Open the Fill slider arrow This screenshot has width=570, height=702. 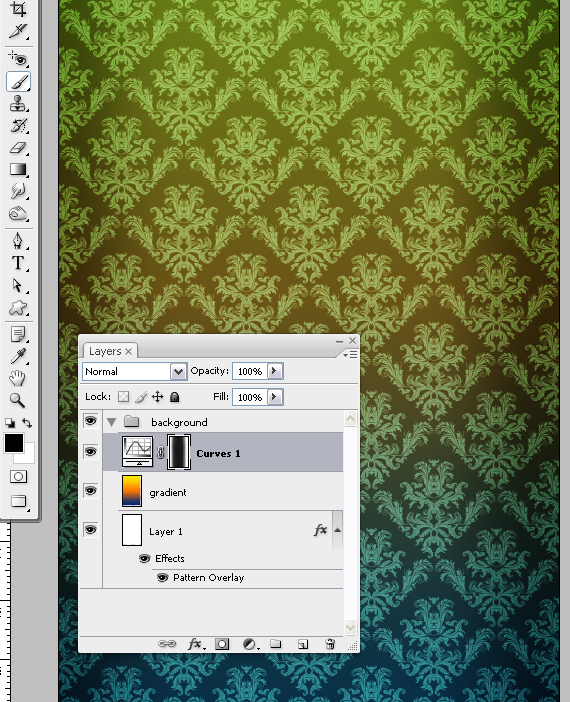pos(275,397)
